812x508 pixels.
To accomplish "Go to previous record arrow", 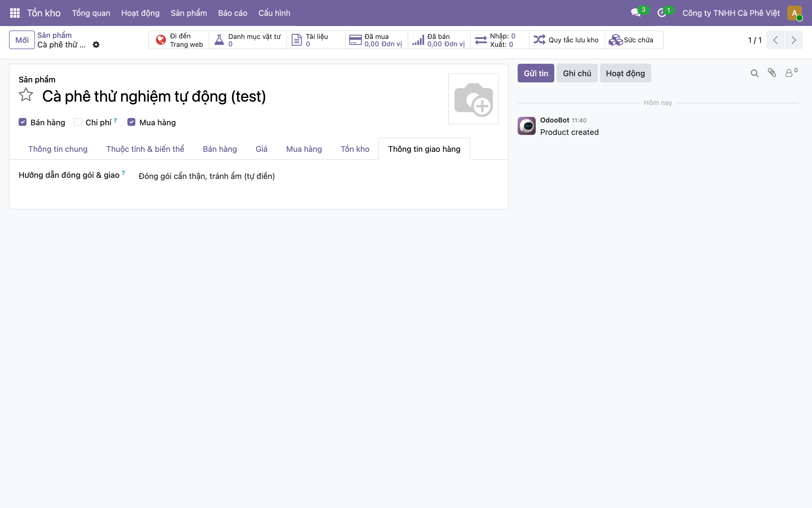I will pos(775,40).
